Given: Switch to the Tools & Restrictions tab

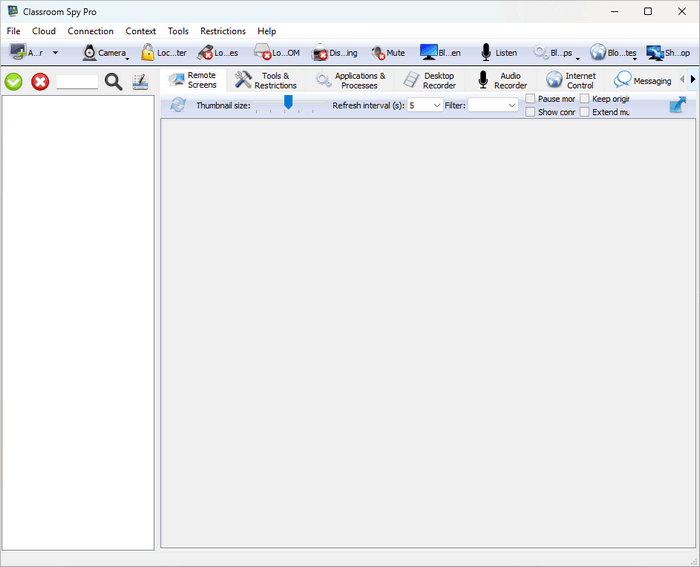Looking at the screenshot, I should coord(266,80).
